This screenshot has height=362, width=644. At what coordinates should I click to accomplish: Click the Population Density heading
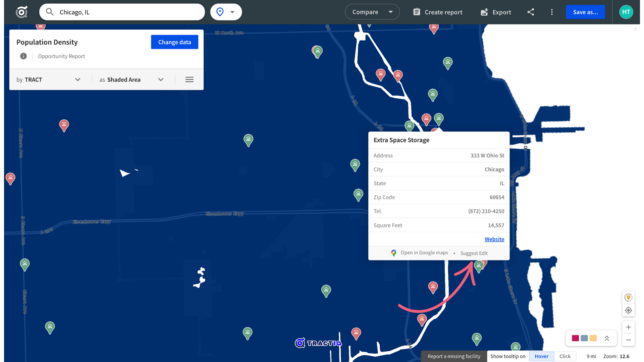(47, 42)
